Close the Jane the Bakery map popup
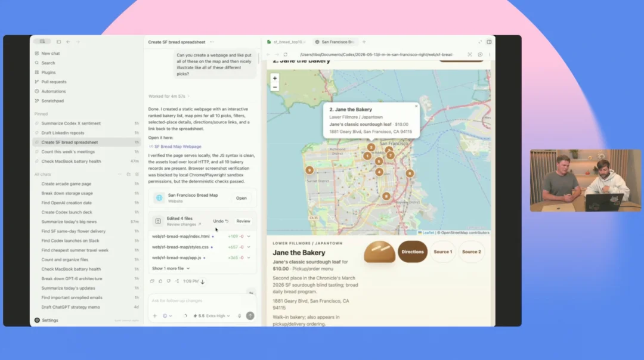 [416, 106]
